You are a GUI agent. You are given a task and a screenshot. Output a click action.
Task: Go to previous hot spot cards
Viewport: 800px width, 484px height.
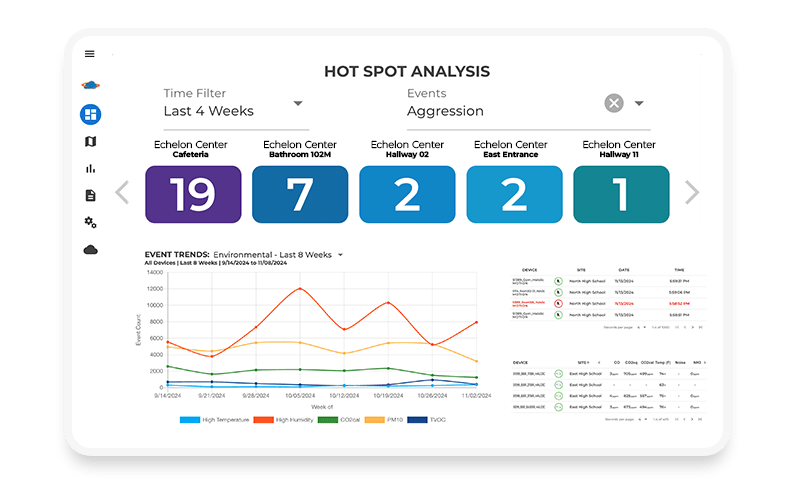[x=122, y=192]
